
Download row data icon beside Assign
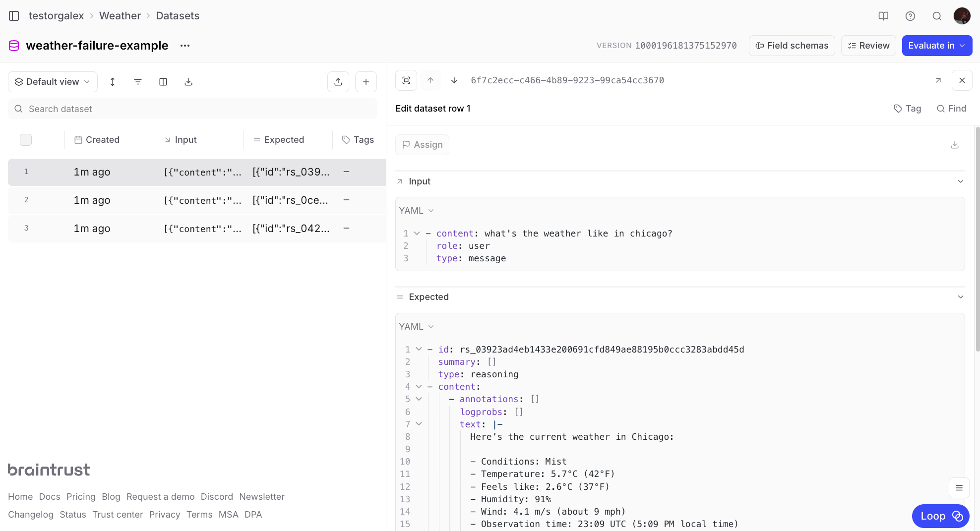955,145
